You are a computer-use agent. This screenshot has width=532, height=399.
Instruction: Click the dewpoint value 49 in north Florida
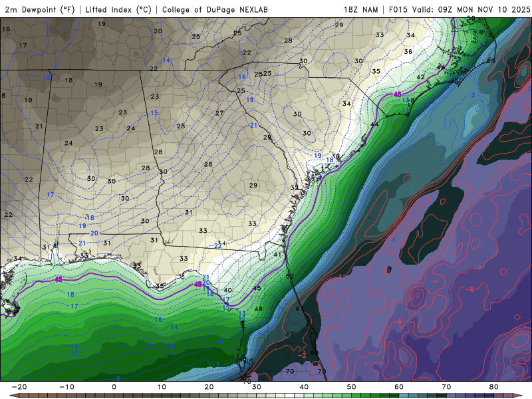click(258, 309)
